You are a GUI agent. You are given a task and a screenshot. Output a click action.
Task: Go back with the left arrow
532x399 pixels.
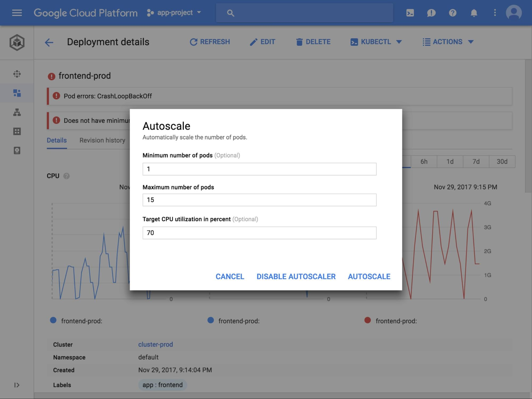[x=49, y=42]
